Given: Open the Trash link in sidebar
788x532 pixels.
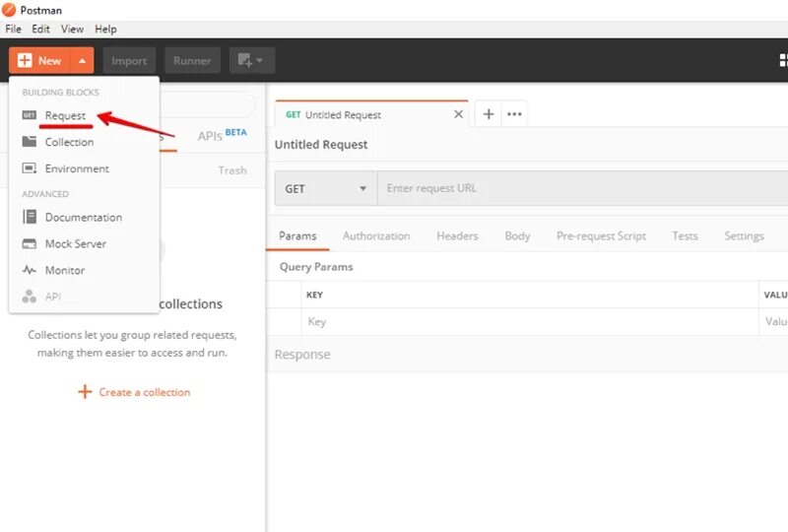Looking at the screenshot, I should [232, 170].
